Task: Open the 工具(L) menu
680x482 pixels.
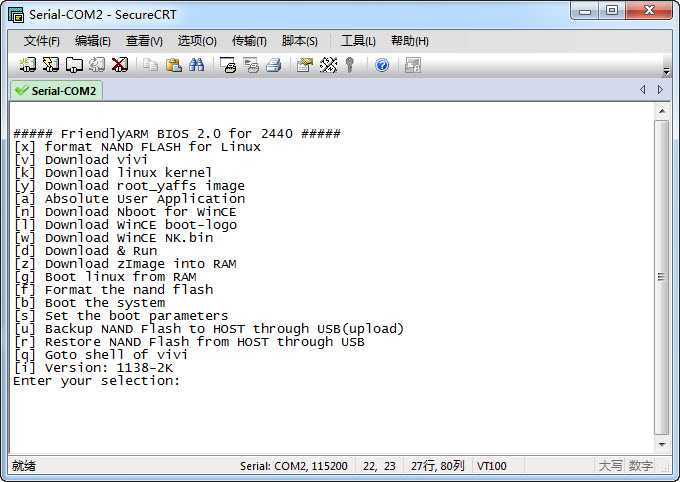Action: (358, 41)
